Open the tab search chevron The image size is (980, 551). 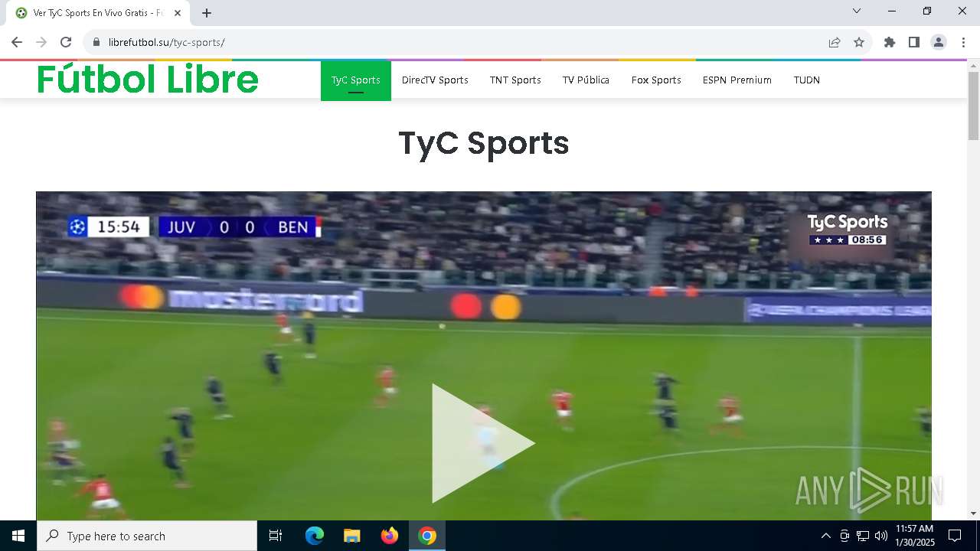pos(857,11)
